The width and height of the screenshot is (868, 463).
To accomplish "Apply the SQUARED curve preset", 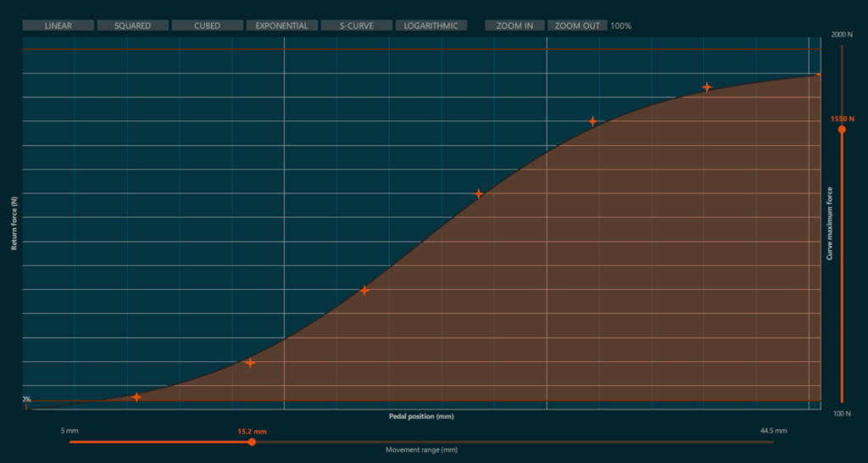I will pyautogui.click(x=132, y=25).
